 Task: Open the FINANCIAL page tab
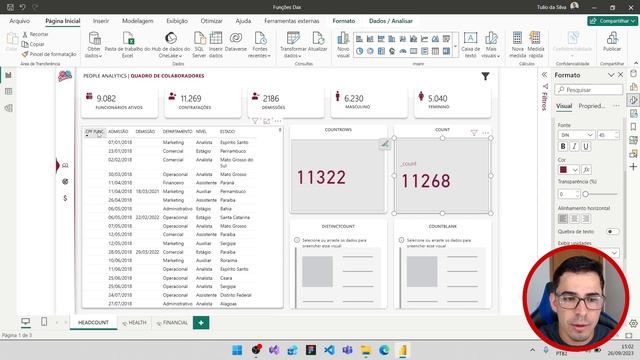pyautogui.click(x=172, y=322)
